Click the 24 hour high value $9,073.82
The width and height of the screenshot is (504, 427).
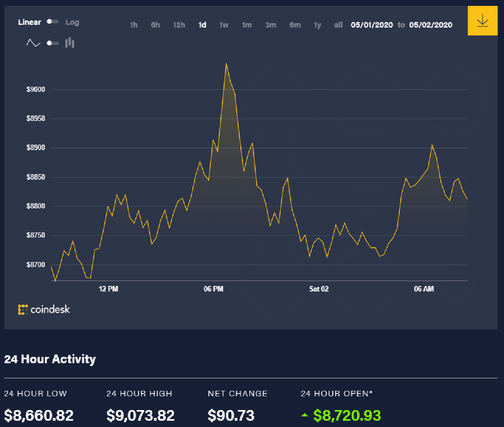coord(141,416)
